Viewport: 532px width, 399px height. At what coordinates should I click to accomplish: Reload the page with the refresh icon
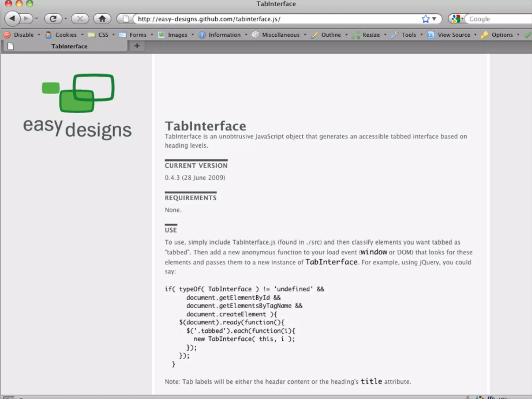(x=53, y=19)
